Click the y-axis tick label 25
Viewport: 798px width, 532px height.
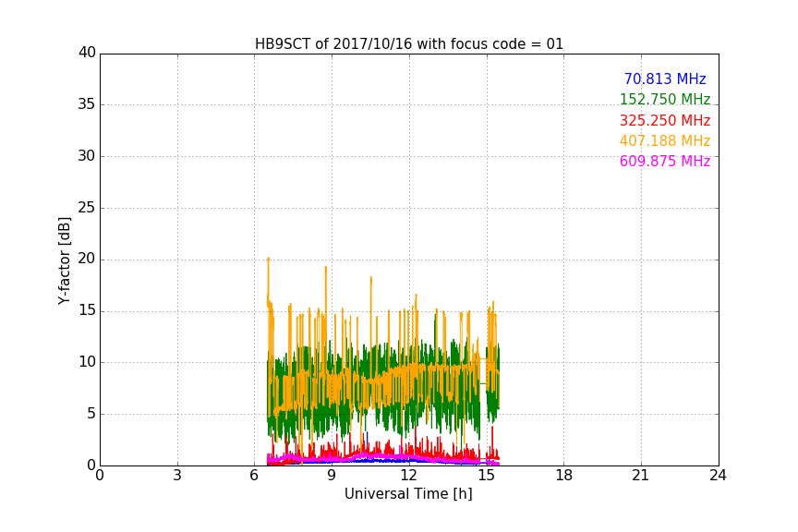pyautogui.click(x=87, y=207)
